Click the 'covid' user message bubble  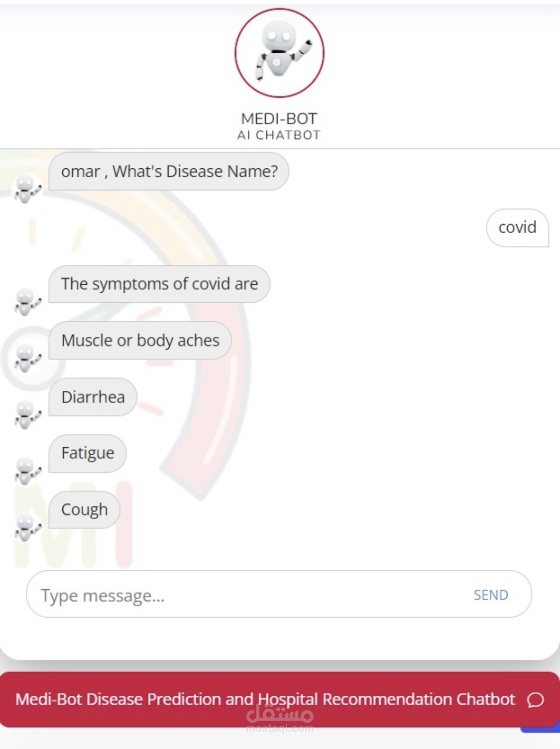click(517, 228)
